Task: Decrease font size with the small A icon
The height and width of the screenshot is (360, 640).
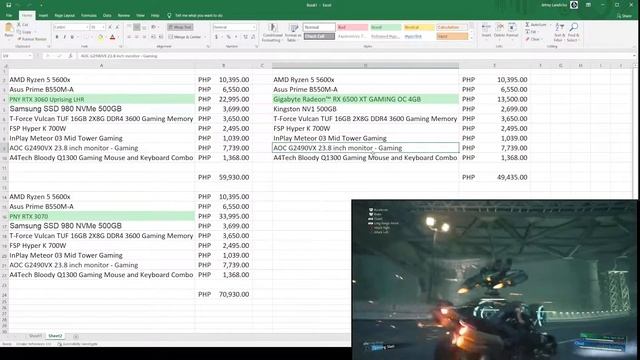Action: 117,27
